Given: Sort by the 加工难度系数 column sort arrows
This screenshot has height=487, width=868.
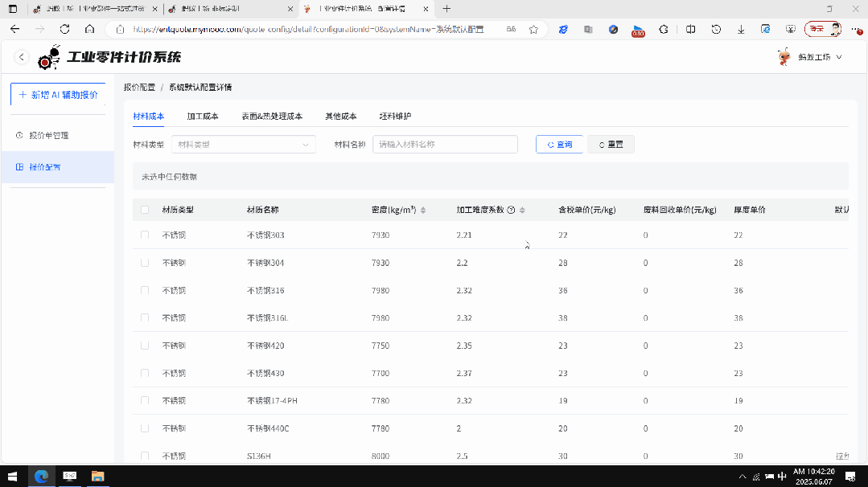Looking at the screenshot, I should tap(522, 210).
